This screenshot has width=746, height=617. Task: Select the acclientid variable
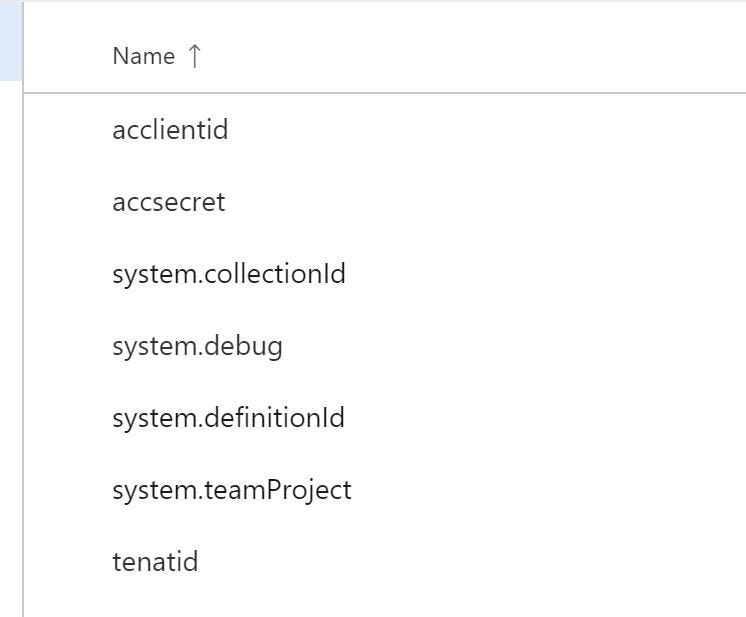pos(170,130)
